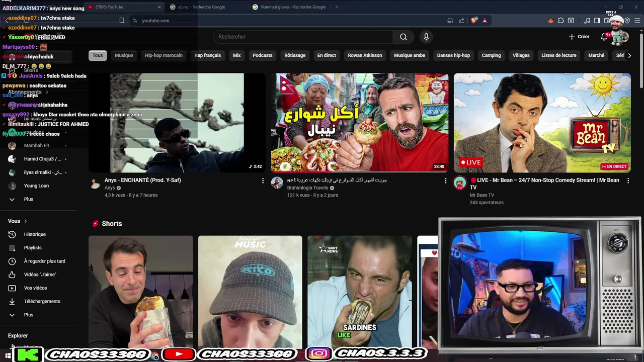
Task: Select the Musique filter chip
Action: pos(124,55)
